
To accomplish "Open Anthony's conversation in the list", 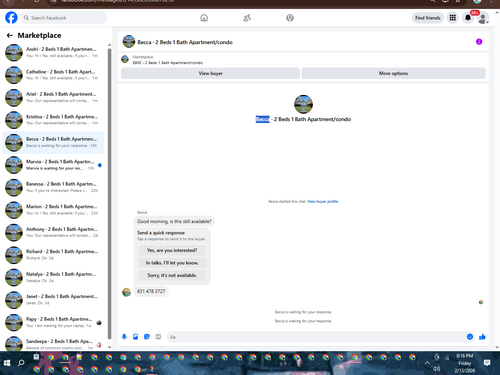I will point(53,232).
